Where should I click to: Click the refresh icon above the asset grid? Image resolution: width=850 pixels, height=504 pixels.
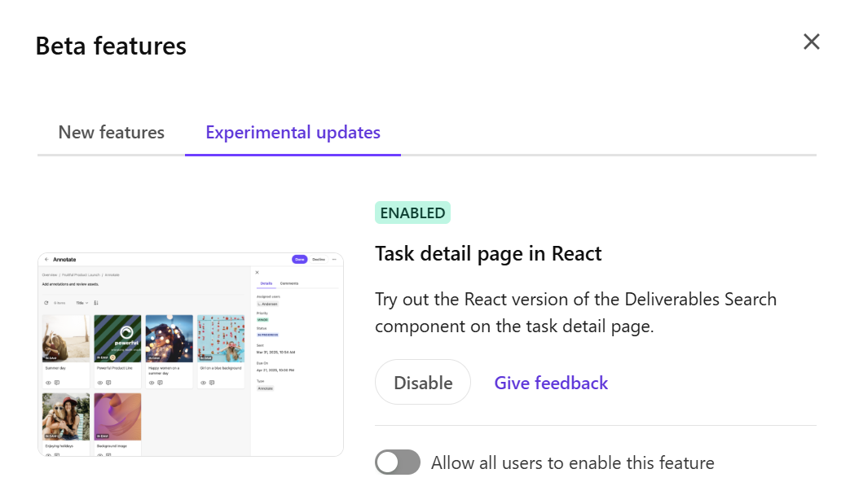(x=46, y=303)
